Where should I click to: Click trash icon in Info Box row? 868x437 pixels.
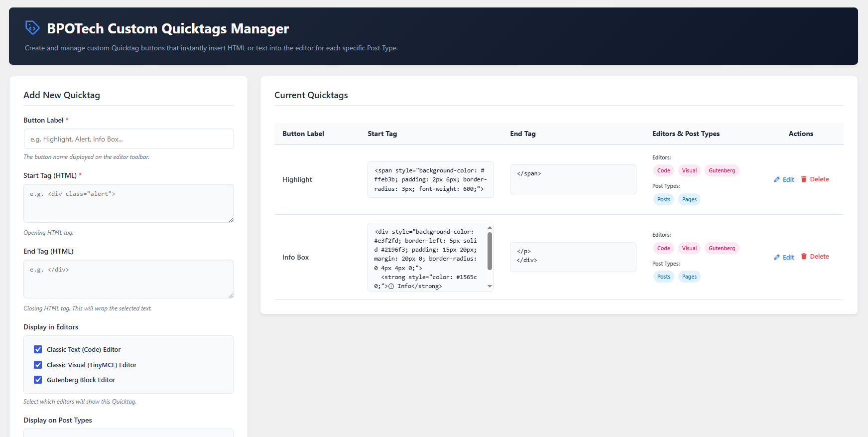(x=804, y=256)
